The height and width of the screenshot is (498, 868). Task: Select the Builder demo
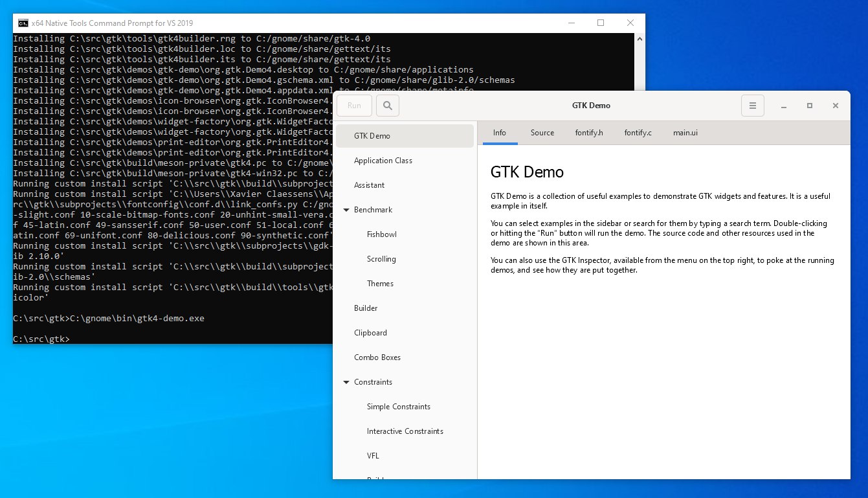[x=405, y=308]
